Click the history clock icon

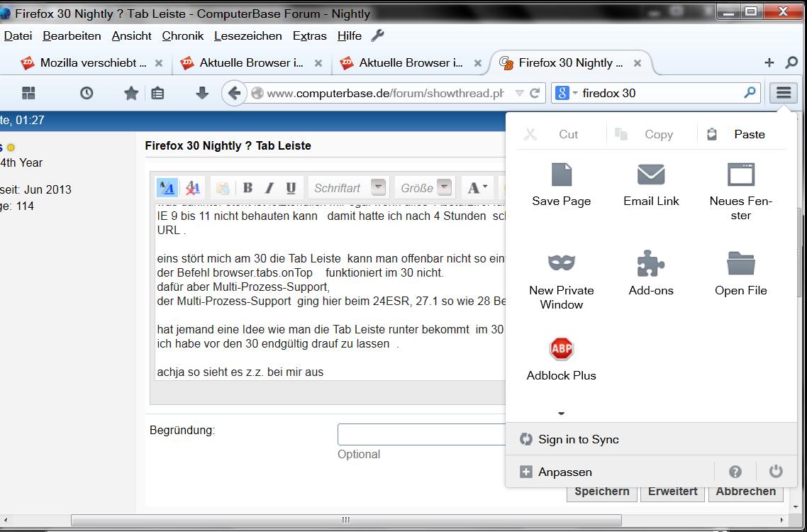tap(87, 93)
